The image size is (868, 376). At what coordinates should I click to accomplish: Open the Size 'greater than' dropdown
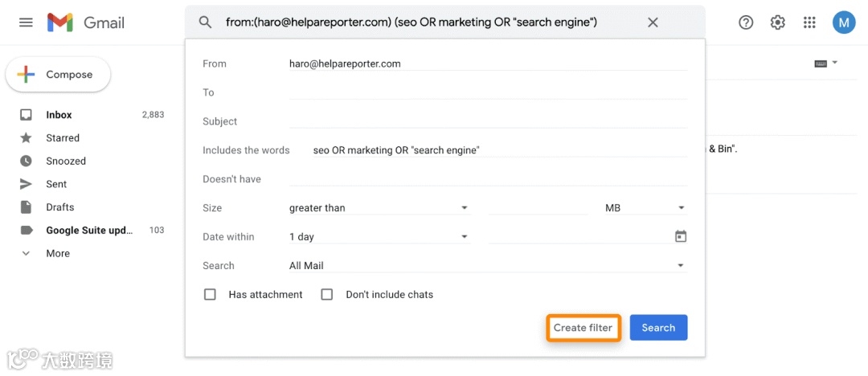point(379,208)
